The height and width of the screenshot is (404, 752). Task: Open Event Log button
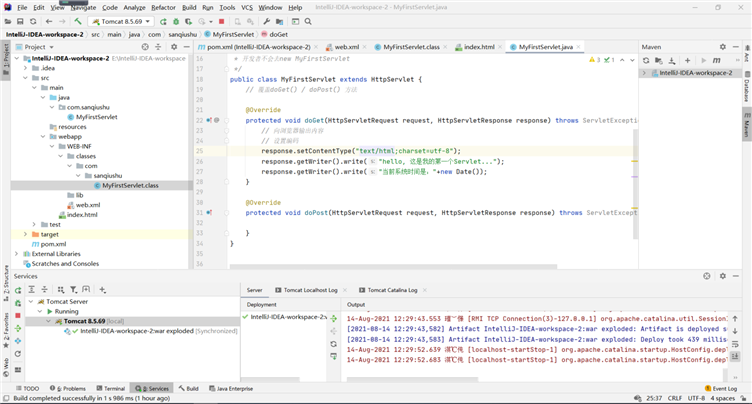click(x=721, y=389)
